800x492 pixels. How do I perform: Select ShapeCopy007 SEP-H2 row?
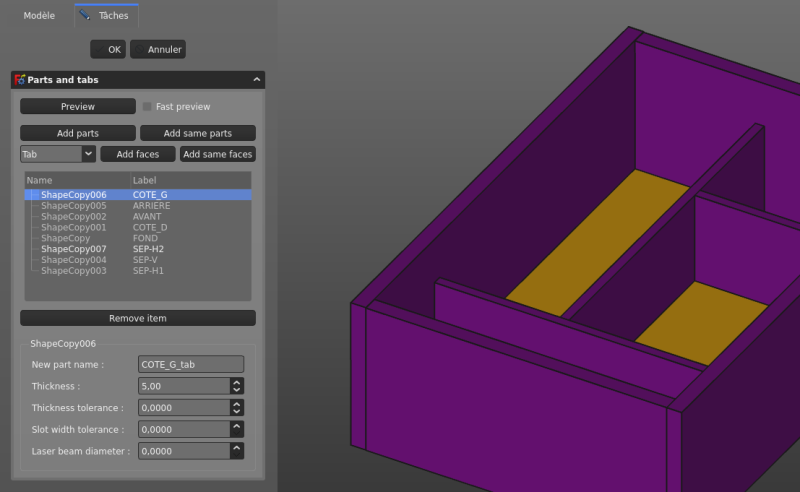pyautogui.click(x=138, y=249)
